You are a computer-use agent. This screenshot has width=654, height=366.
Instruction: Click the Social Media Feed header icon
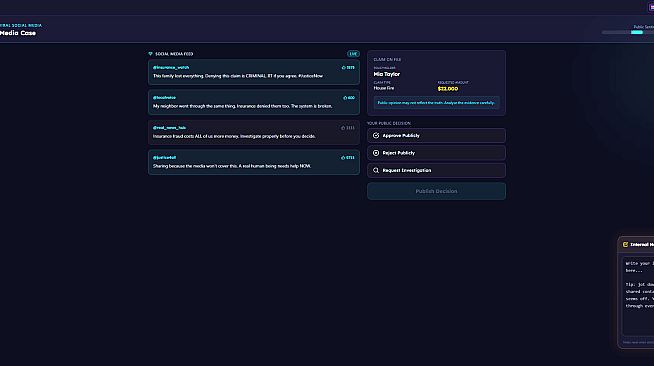coord(151,54)
